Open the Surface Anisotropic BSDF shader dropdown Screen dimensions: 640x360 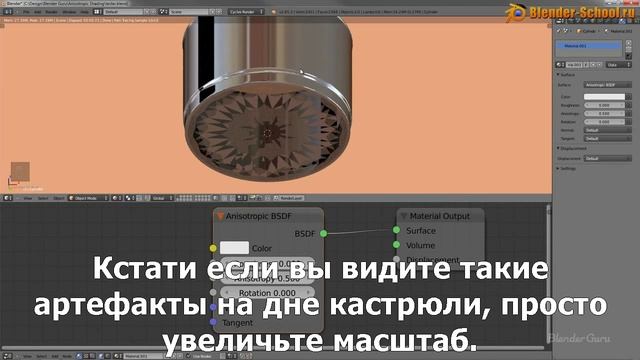click(608, 85)
